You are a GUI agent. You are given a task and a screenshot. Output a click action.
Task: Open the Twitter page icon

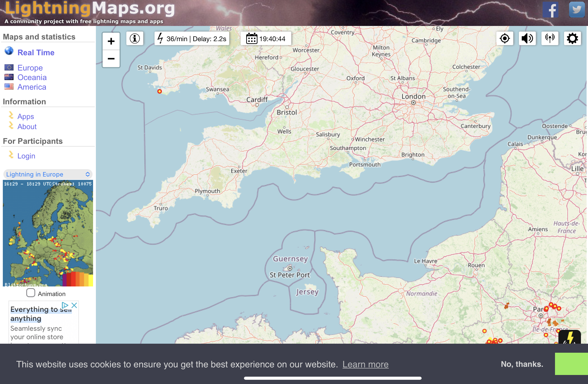click(577, 10)
